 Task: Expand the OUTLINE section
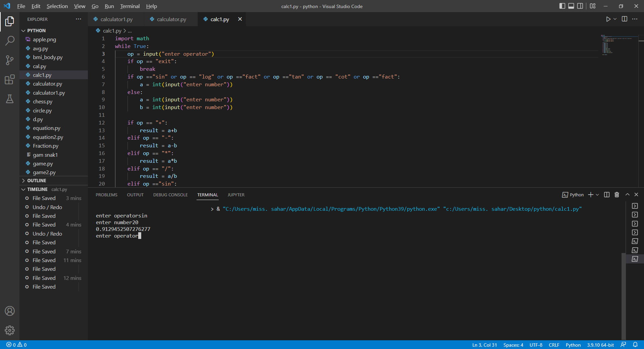23,180
